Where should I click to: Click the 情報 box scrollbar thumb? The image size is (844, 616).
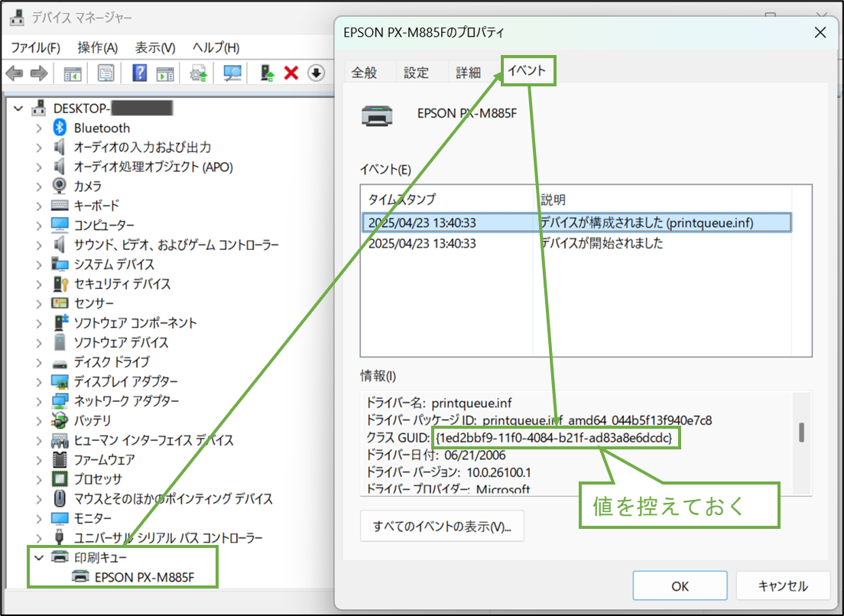(801, 432)
